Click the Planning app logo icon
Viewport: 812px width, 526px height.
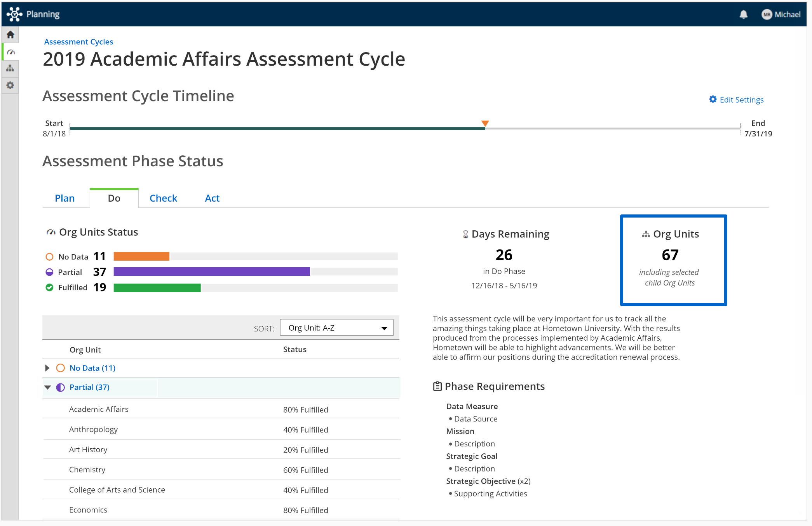[x=14, y=14]
